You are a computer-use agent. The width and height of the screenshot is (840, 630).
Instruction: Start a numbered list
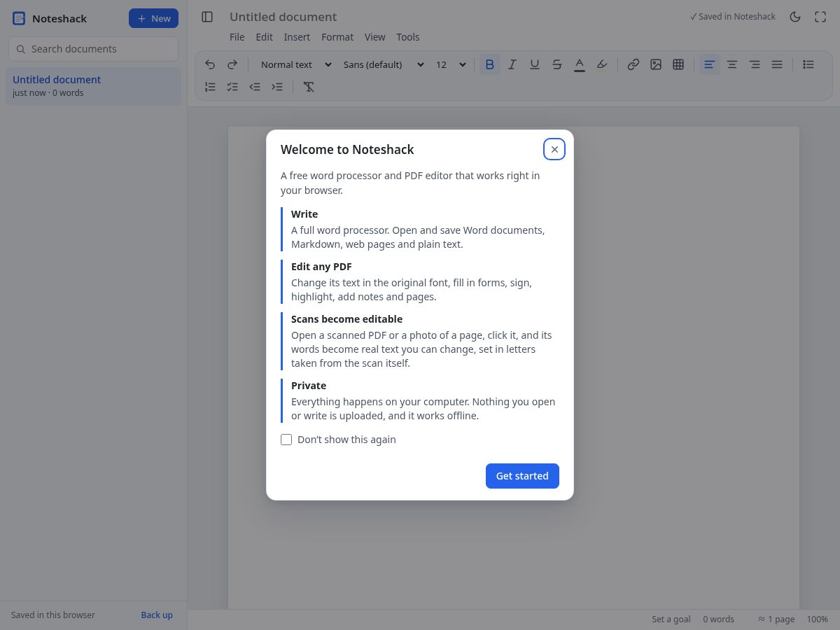tap(210, 87)
